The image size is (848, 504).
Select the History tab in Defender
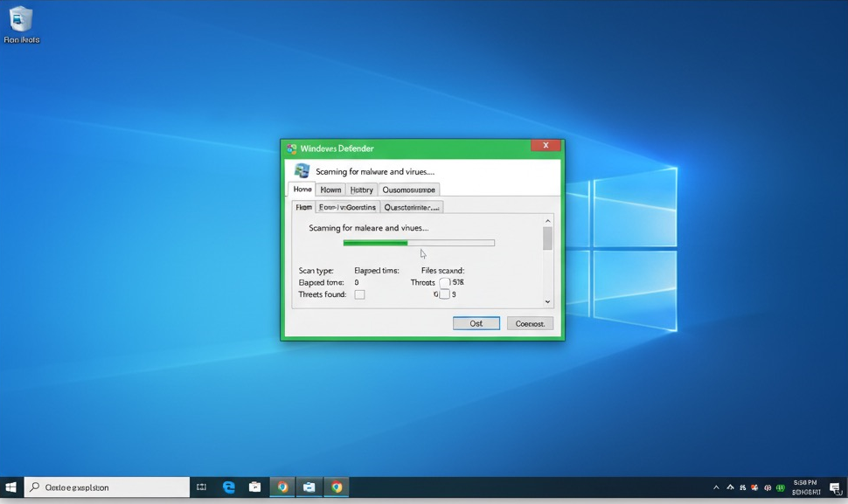pyautogui.click(x=361, y=190)
